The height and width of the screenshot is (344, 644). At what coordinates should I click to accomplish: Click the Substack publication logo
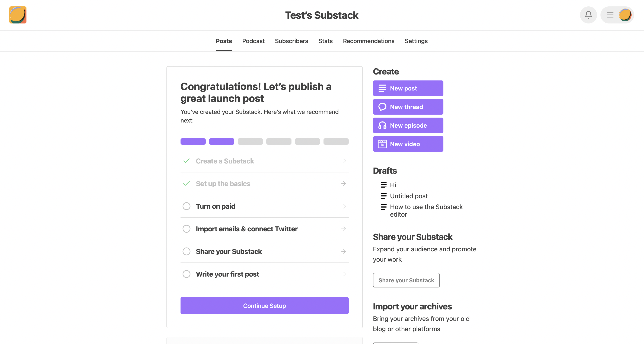pyautogui.click(x=18, y=15)
